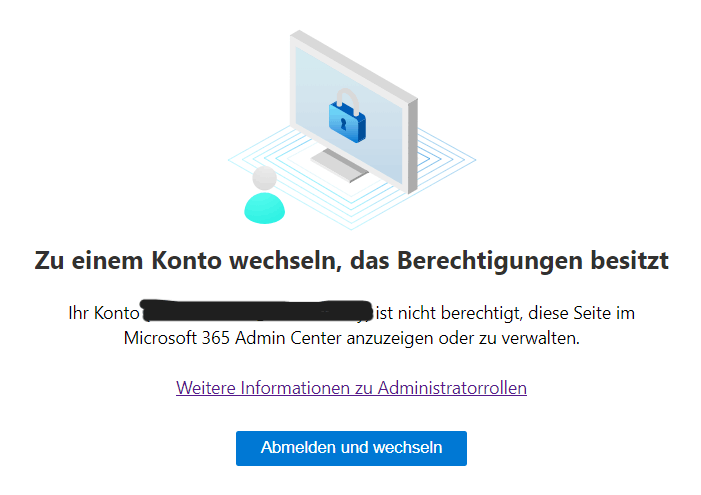Image resolution: width=701 pixels, height=495 pixels.
Task: Click the phrase ist nicht berechtigt
Action: (449, 313)
